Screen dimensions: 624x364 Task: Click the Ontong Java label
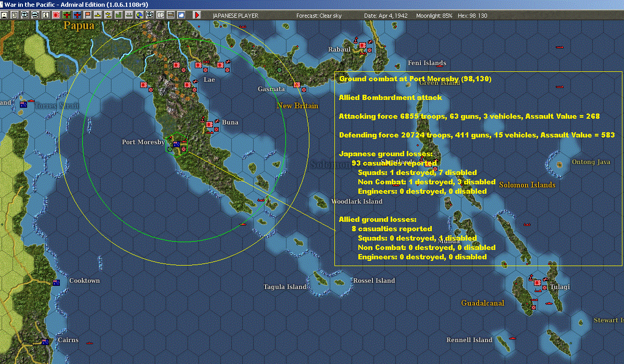click(x=591, y=162)
